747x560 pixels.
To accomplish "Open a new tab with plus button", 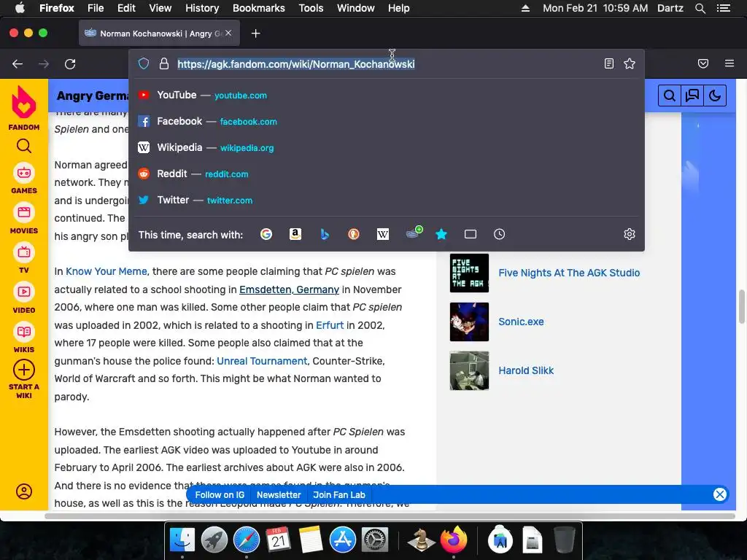I will point(256,34).
